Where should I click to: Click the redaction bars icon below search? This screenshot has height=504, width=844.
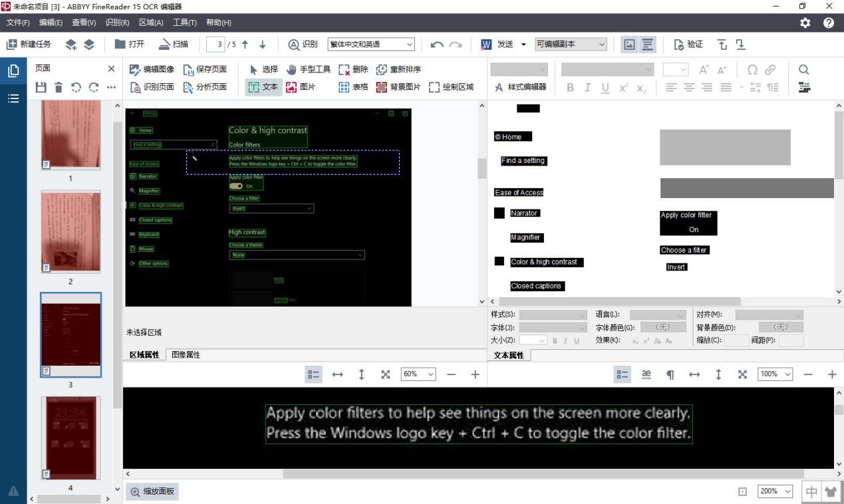click(x=803, y=87)
